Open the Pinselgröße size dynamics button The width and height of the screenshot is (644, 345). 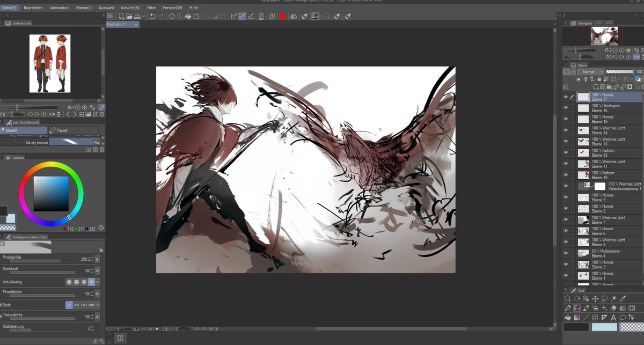pyautogui.click(x=98, y=259)
